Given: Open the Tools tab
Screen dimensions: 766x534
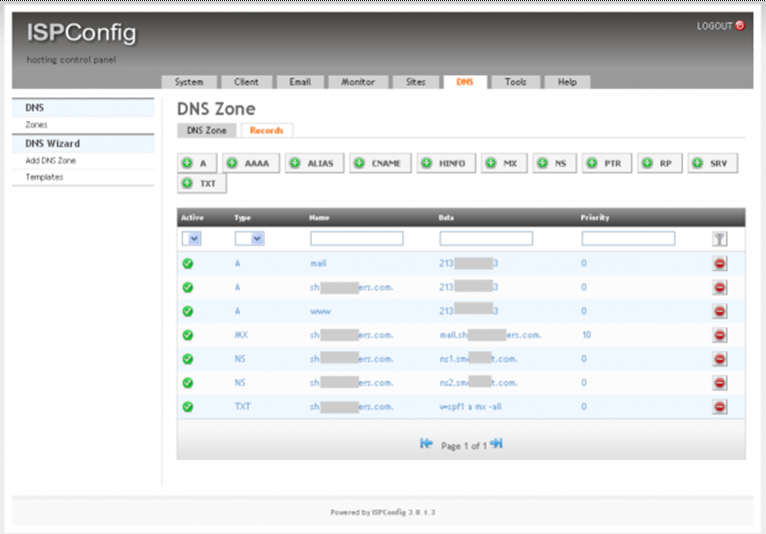Looking at the screenshot, I should pos(515,82).
